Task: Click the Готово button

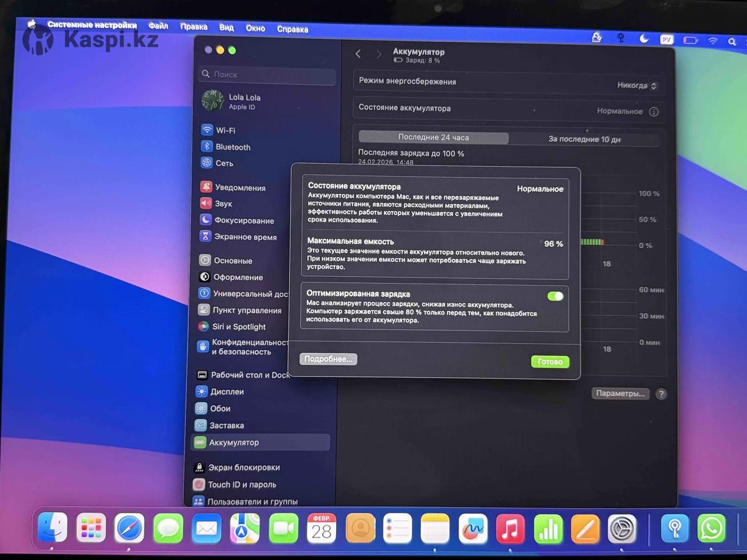Action: (550, 362)
